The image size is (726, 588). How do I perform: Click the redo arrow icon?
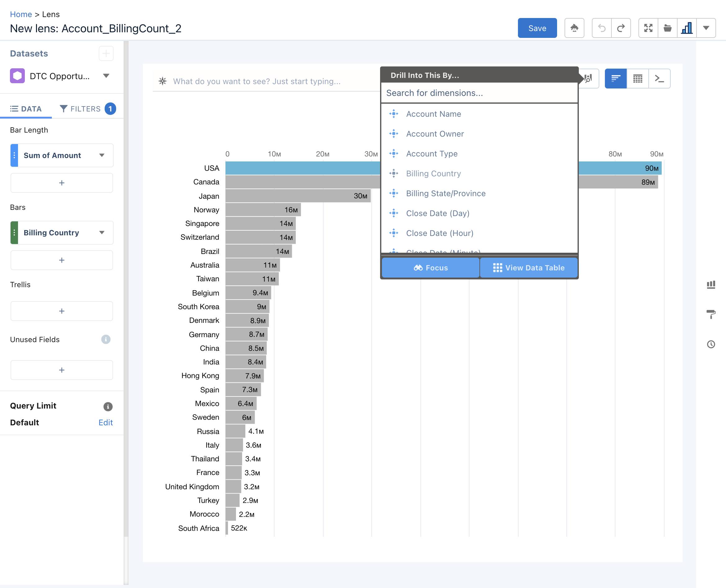621,28
